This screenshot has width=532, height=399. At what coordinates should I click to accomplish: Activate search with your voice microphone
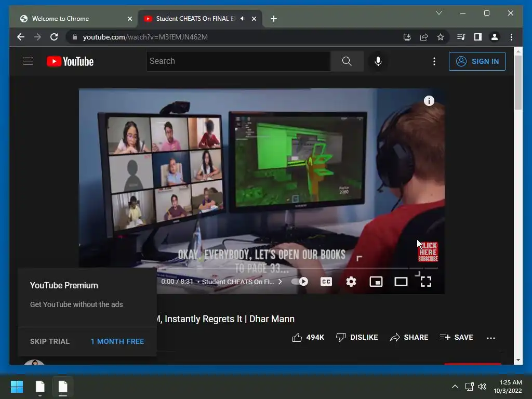[378, 61]
